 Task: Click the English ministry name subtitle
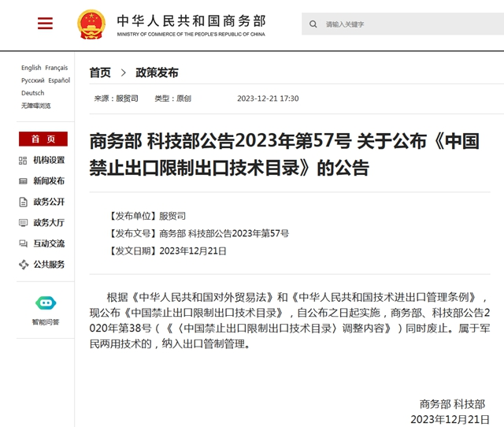coord(191,34)
